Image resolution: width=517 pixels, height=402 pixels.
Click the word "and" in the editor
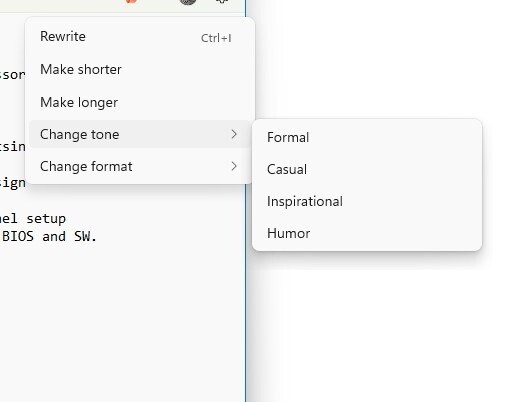click(54, 237)
